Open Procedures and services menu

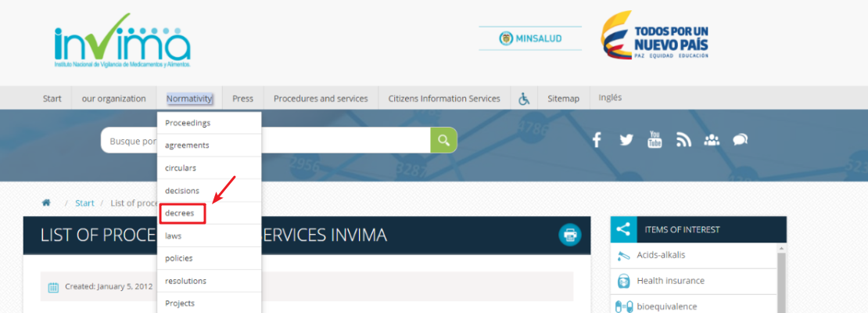point(321,99)
